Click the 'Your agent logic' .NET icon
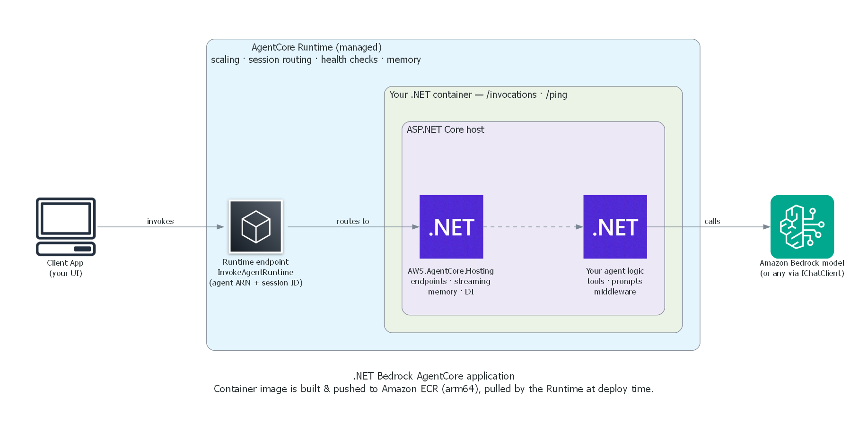Viewport: 868px width, 432px height. 615,227
